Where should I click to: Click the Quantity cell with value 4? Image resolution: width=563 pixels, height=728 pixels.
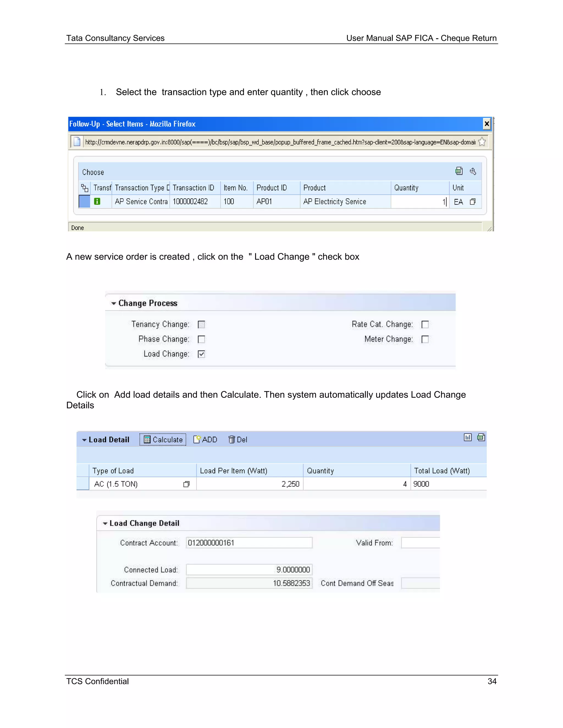coord(357,484)
